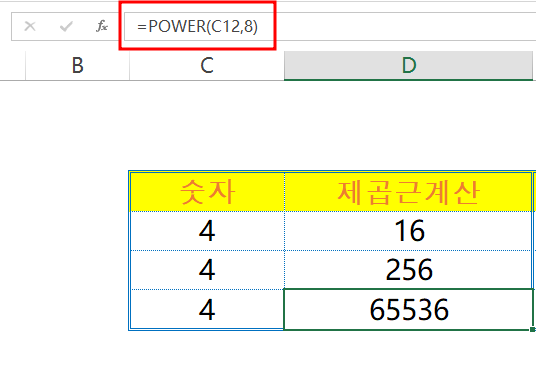Viewport: 536px width, 373px height.
Task: Click fill handle at corner of 65536 cell
Action: click(532, 330)
